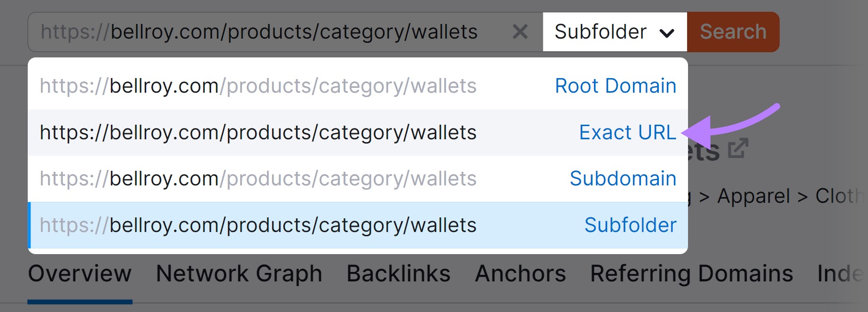Click inside the URL input field
The width and height of the screenshot is (868, 312).
pos(258,32)
